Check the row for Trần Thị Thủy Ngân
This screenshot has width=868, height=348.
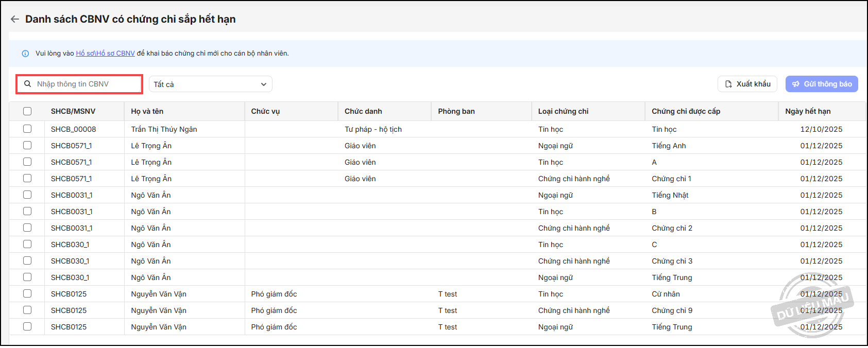click(x=27, y=129)
